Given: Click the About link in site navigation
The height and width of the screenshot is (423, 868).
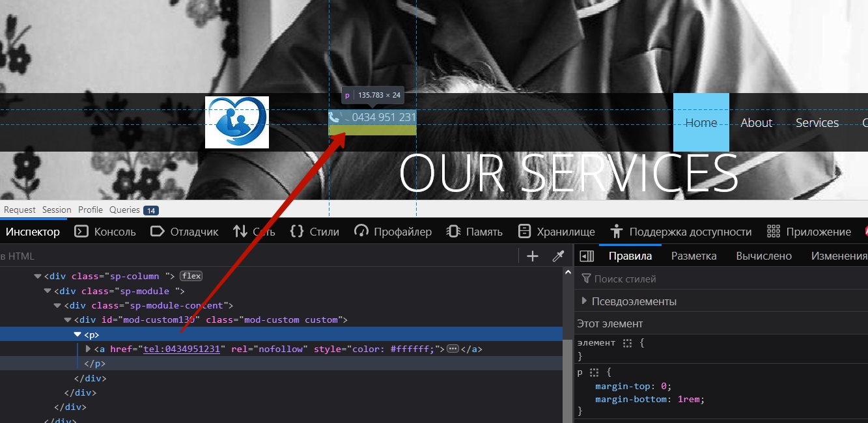Looking at the screenshot, I should click(756, 123).
